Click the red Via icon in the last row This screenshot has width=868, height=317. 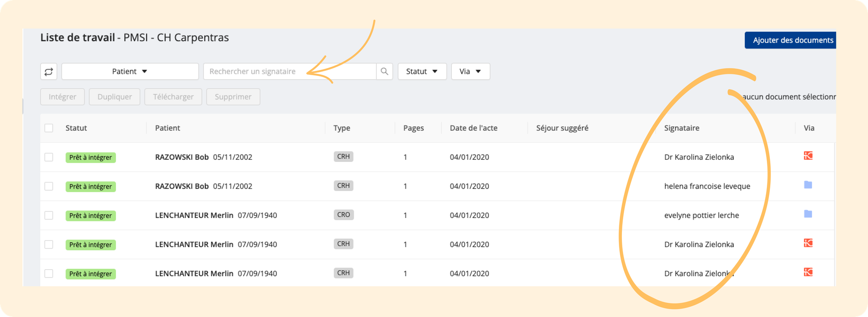point(808,272)
